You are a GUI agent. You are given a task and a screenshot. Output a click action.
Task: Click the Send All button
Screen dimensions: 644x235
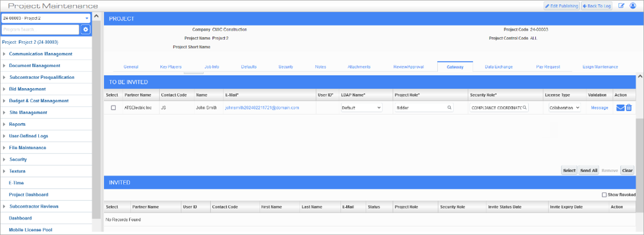[x=588, y=170]
